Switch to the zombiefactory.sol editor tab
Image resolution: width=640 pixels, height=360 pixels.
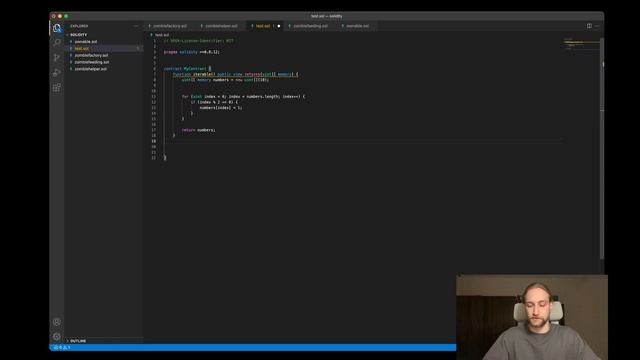pos(168,26)
